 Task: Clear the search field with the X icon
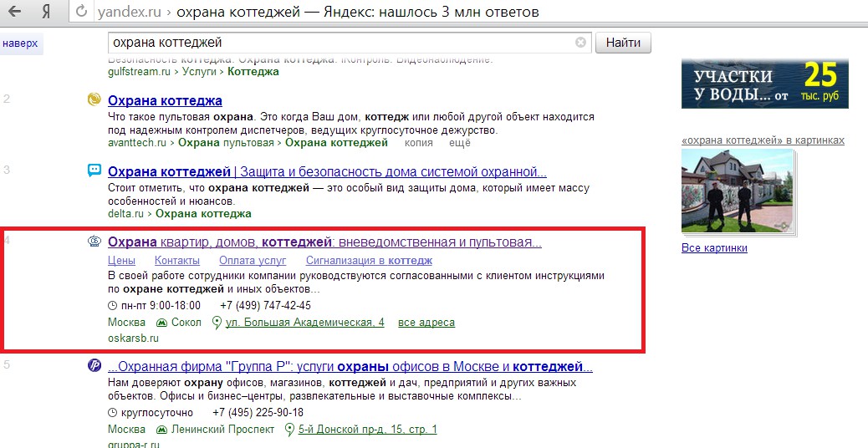tap(580, 42)
